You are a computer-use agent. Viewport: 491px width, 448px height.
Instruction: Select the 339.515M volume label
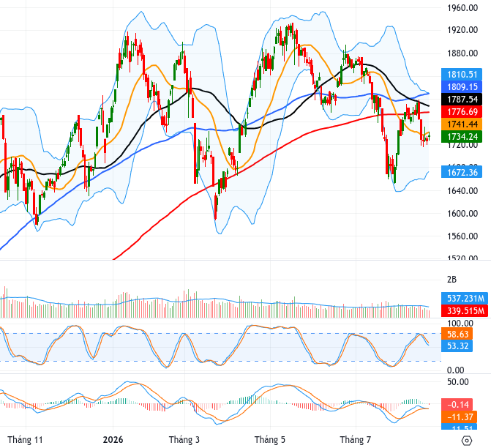point(465,311)
